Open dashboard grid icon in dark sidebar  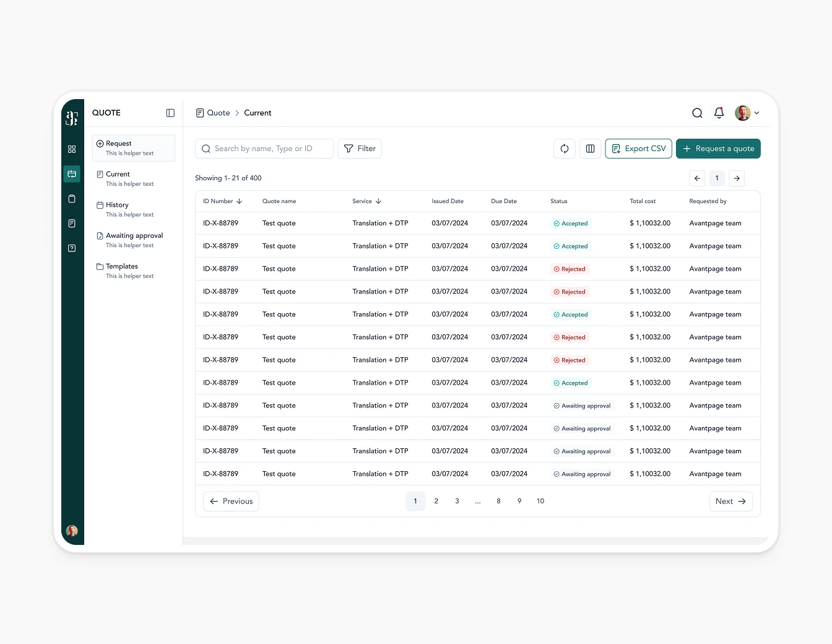(72, 149)
